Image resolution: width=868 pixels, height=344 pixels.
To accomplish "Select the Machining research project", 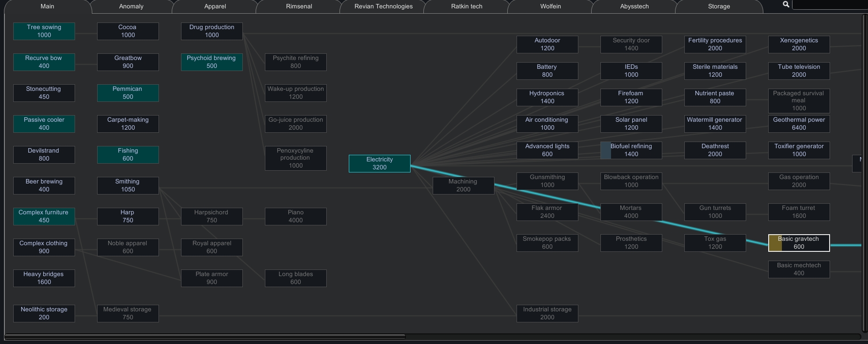I will click(464, 186).
